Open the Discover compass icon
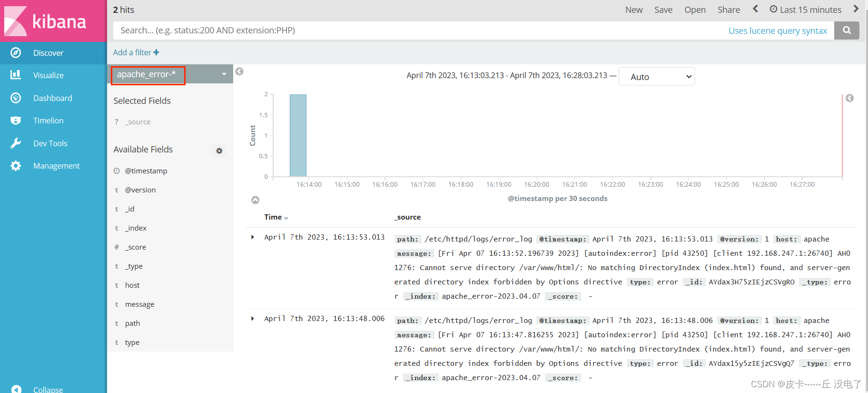868x393 pixels. point(16,53)
